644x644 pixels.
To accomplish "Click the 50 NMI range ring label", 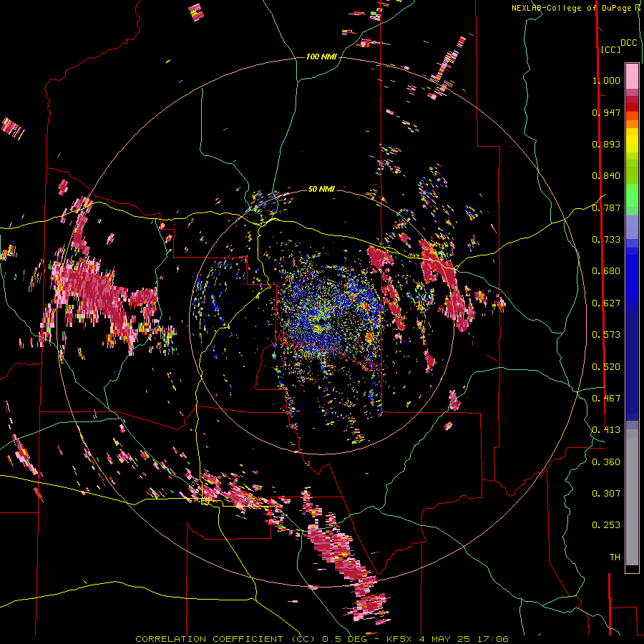I will click(x=321, y=189).
